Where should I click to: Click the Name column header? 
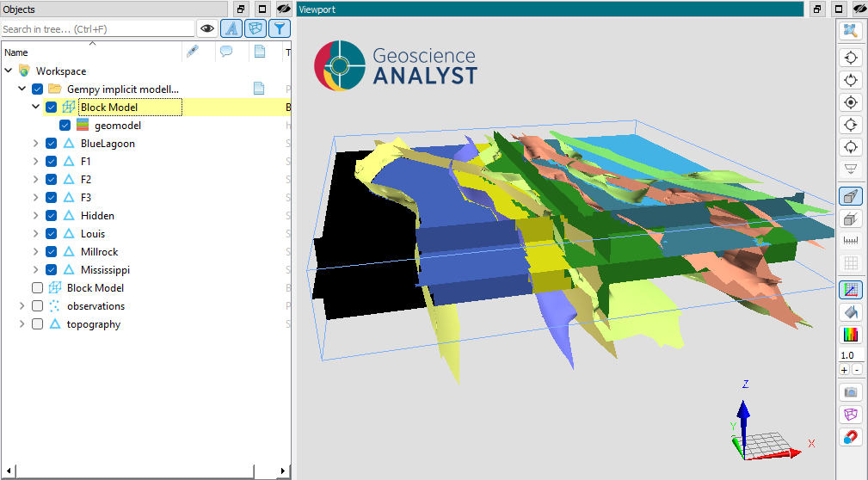coord(17,52)
